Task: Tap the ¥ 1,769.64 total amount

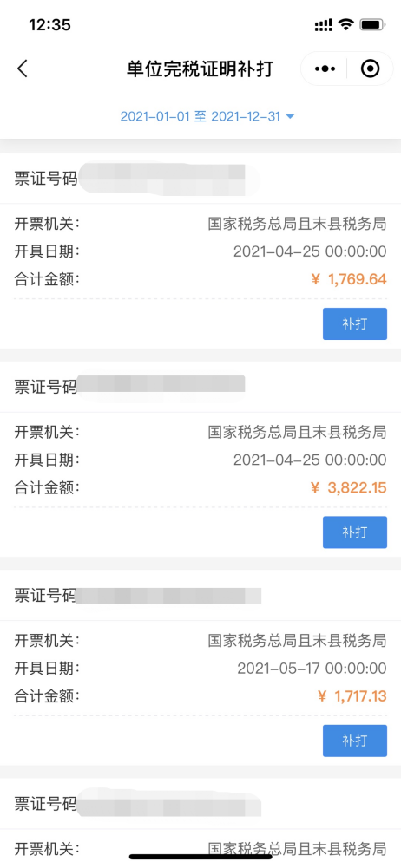Action: [x=349, y=279]
